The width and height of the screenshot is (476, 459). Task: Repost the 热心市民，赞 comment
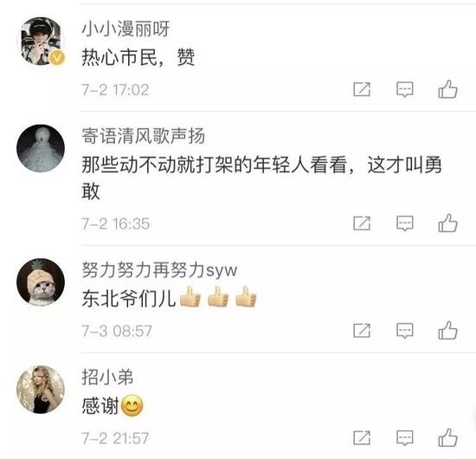coord(362,89)
